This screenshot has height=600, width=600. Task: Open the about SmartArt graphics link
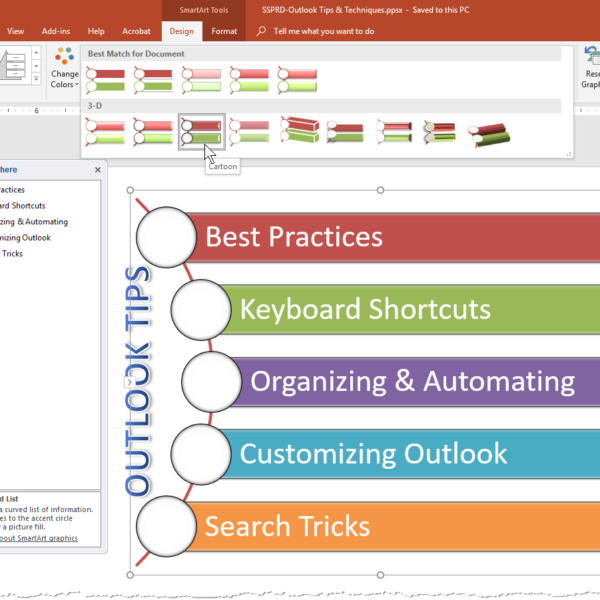click(39, 538)
